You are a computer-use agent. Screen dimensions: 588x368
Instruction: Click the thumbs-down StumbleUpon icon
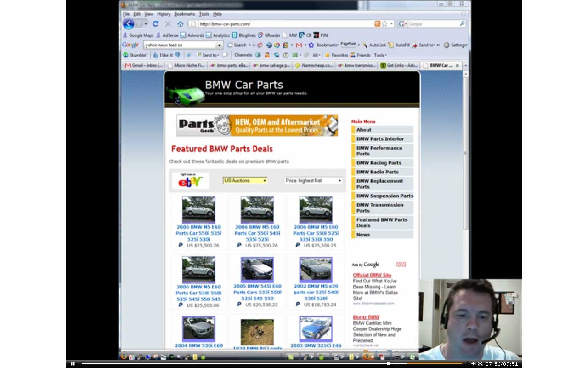point(178,55)
